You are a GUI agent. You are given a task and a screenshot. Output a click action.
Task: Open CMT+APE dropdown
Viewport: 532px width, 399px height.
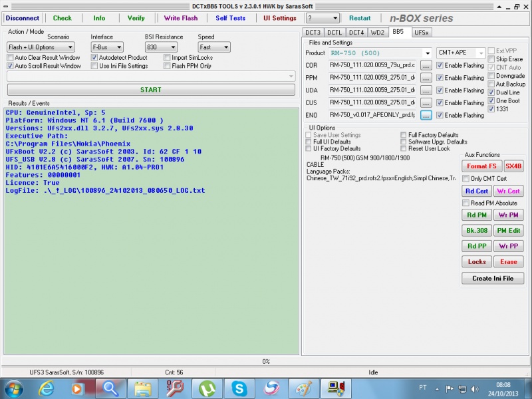point(460,53)
